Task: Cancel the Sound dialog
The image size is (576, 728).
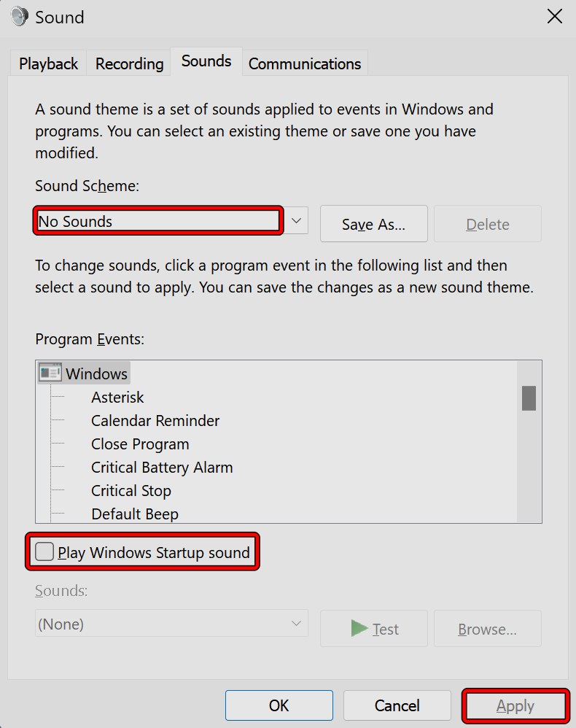Action: click(x=397, y=705)
